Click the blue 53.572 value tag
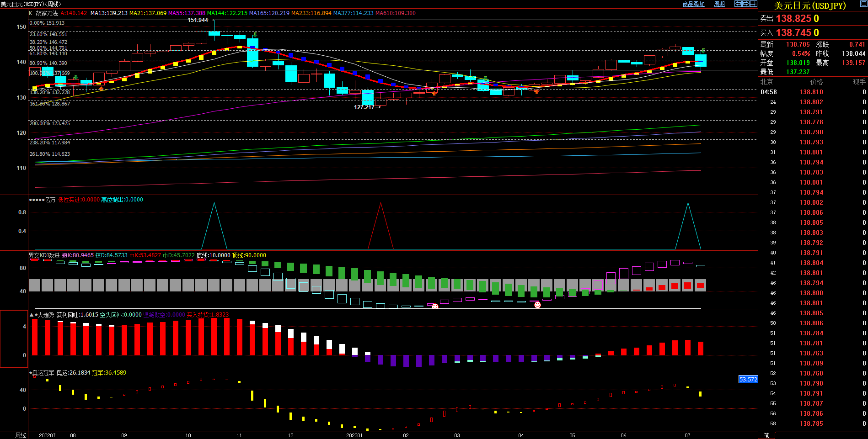The image size is (868, 439). click(x=748, y=379)
